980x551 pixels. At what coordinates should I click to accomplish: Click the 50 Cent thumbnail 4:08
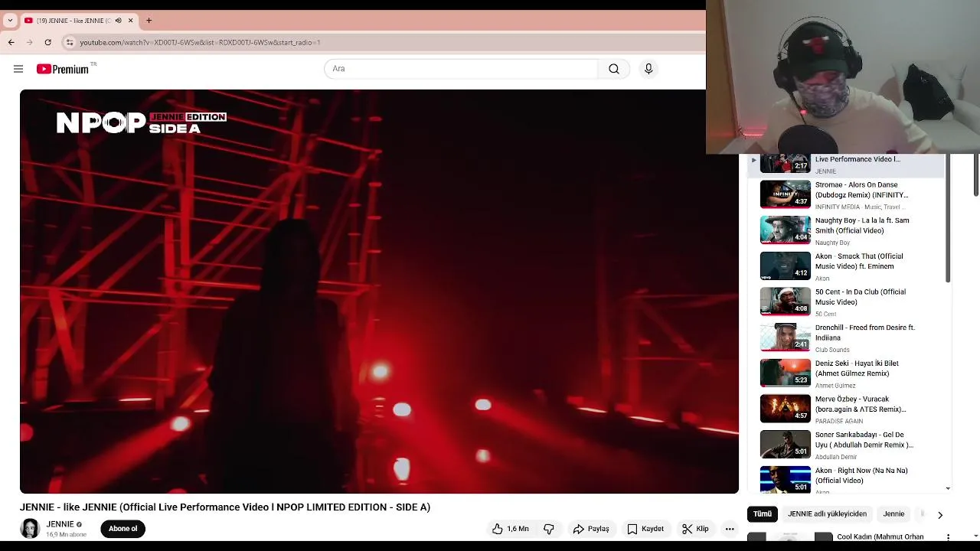785,302
